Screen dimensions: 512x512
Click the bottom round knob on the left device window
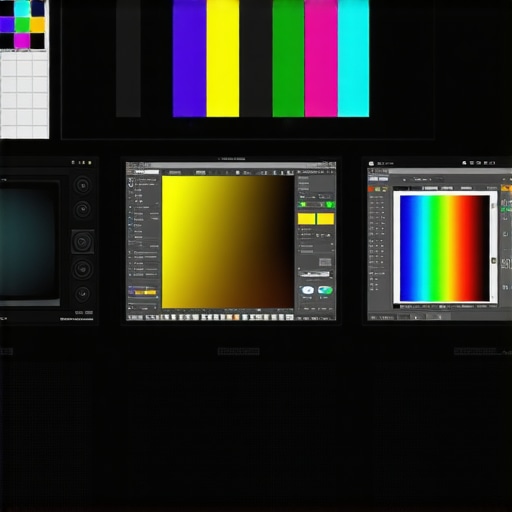(x=82, y=294)
